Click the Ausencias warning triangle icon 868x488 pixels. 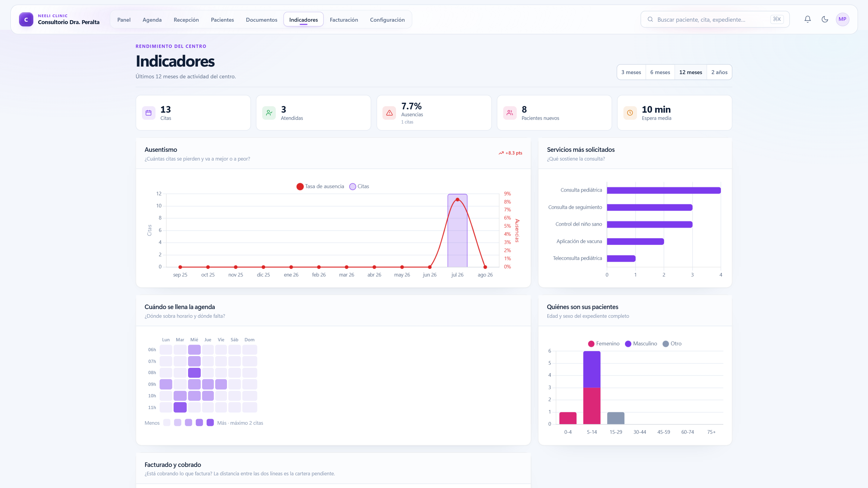click(389, 113)
